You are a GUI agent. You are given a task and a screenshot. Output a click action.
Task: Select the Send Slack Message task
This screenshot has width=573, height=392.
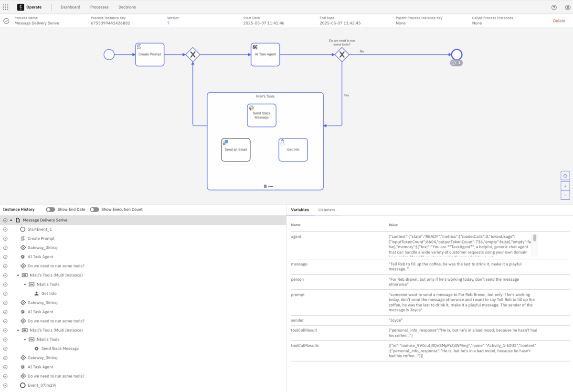pos(261,116)
